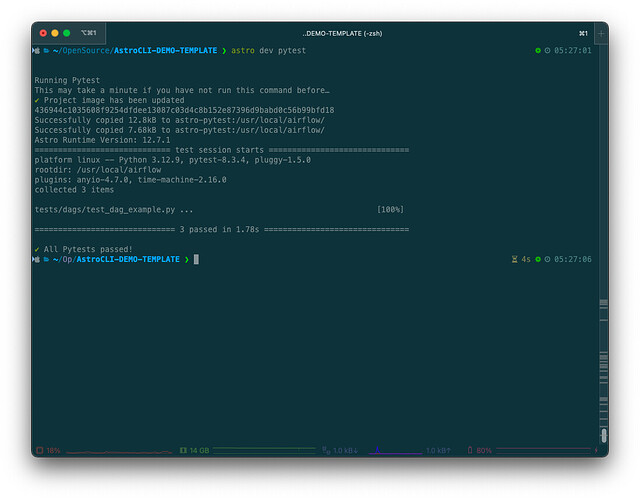Click the AstroCLI-DEMO-TEMPLATE path in first prompt
This screenshot has width=641, height=500.
pyautogui.click(x=165, y=50)
